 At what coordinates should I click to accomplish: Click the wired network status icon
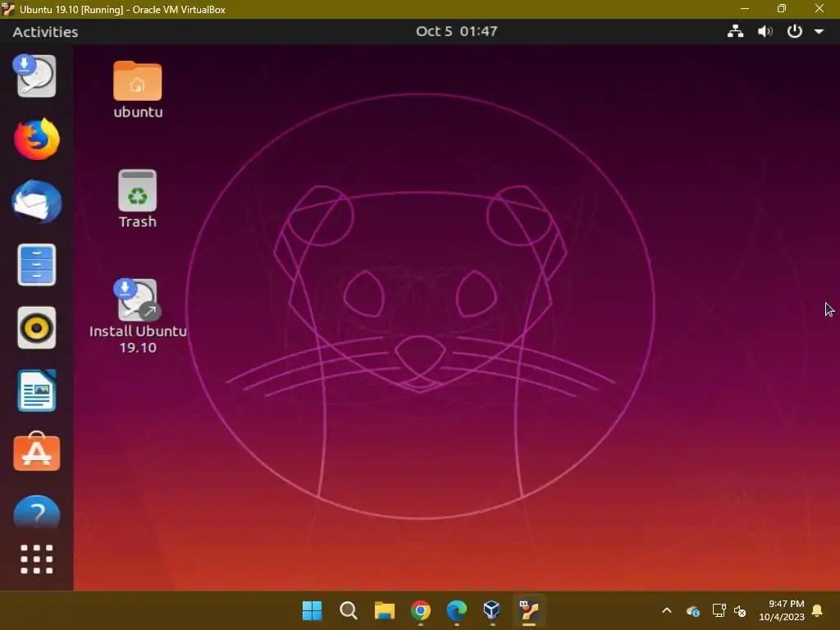pyautogui.click(x=735, y=31)
